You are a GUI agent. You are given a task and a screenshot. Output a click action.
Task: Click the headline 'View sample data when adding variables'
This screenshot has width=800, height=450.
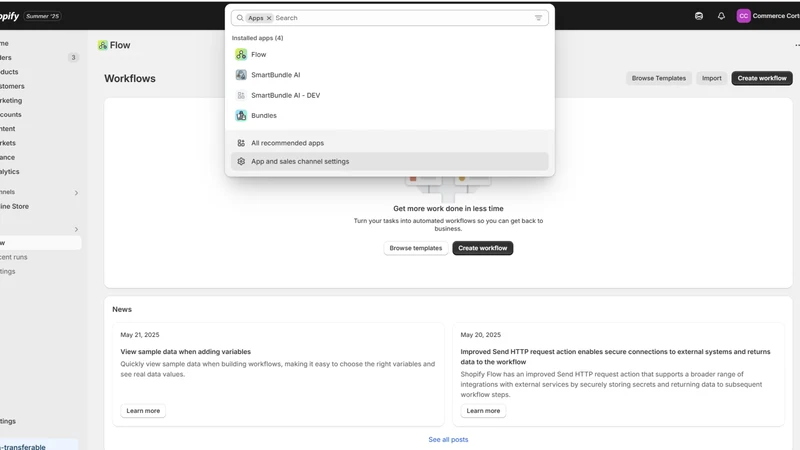click(x=185, y=352)
